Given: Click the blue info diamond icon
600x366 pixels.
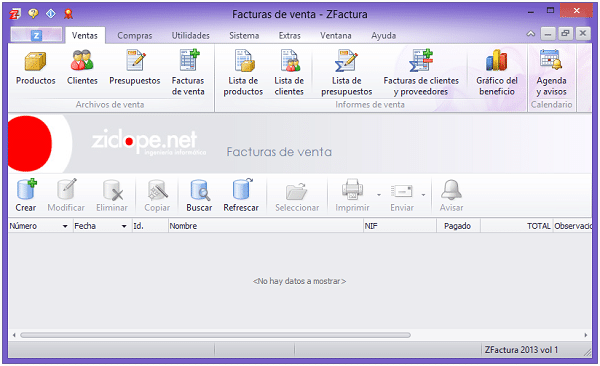Looking at the screenshot, I should point(51,14).
